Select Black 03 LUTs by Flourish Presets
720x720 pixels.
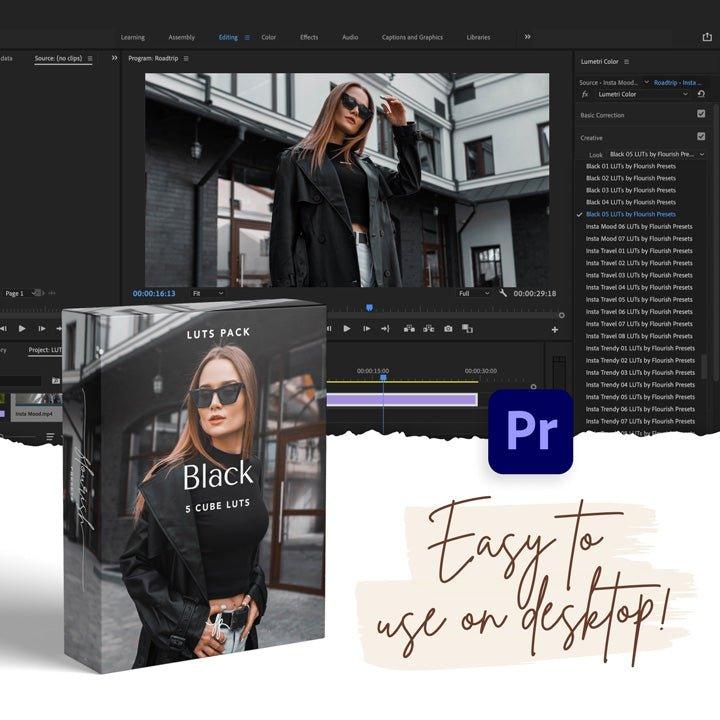(630, 190)
